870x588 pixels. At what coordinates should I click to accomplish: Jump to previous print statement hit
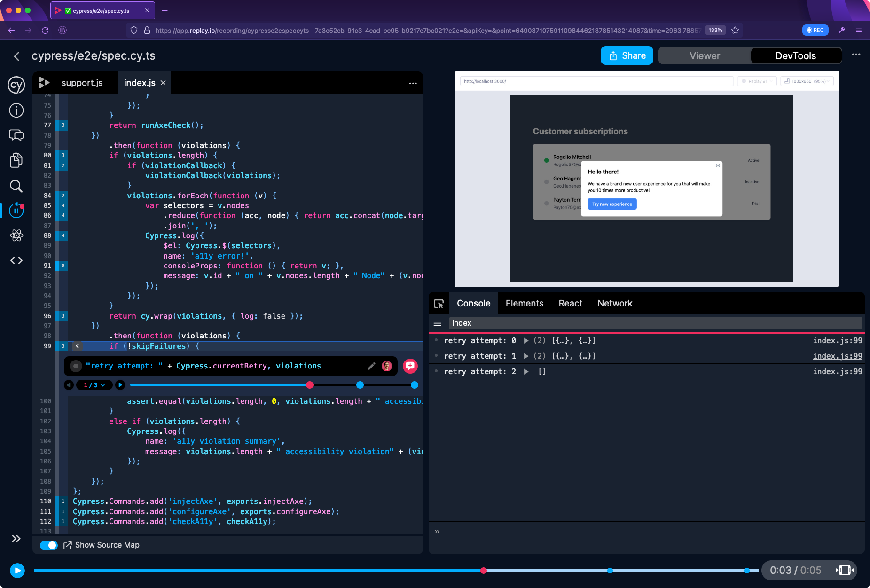pyautogui.click(x=69, y=385)
